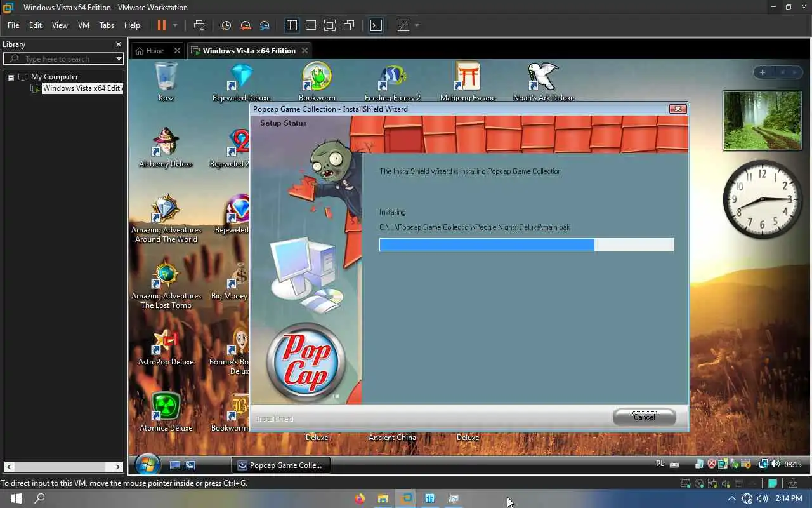Click the forest slideshow gadget thumbnail
The width and height of the screenshot is (812, 508).
[762, 121]
